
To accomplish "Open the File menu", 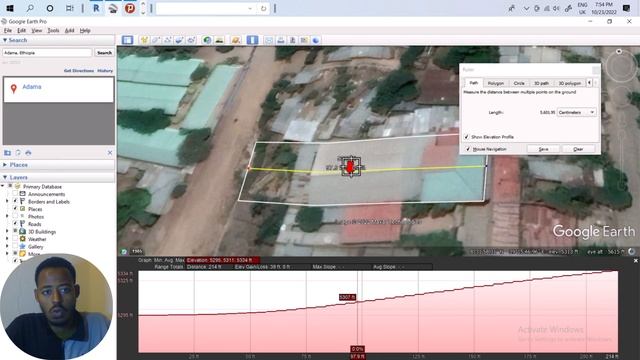I will 8,31.
